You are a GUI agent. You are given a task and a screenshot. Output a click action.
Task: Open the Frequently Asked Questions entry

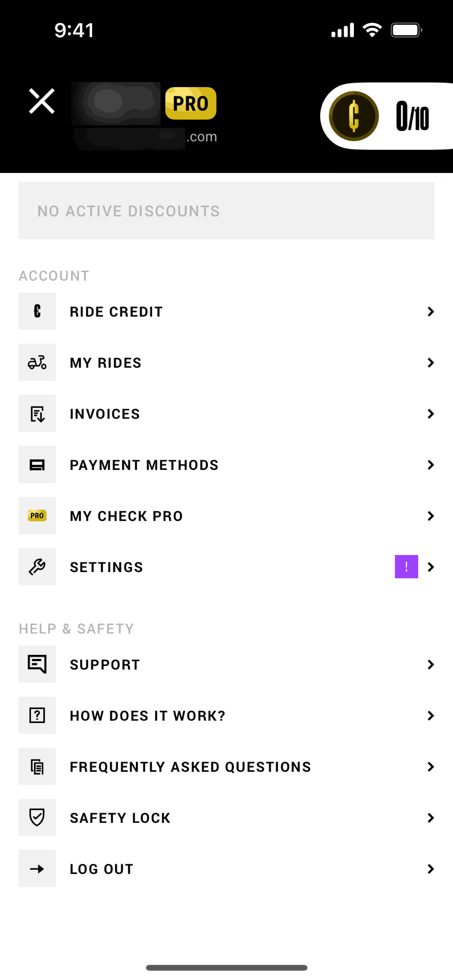point(190,767)
